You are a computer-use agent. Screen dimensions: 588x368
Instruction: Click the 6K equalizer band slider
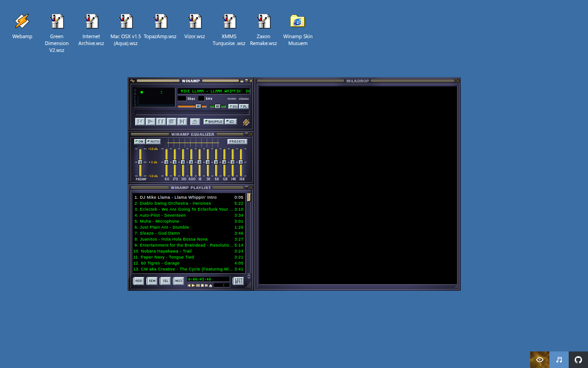[216, 162]
